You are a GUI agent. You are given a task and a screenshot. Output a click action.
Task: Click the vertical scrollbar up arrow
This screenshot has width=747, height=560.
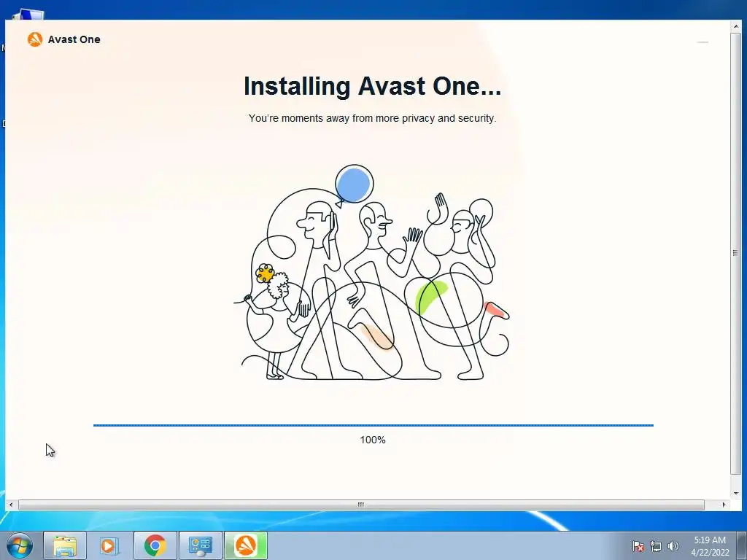pyautogui.click(x=736, y=26)
